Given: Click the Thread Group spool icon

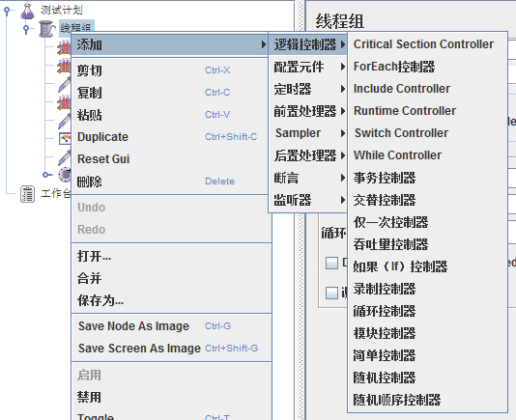Looking at the screenshot, I should coord(46,29).
